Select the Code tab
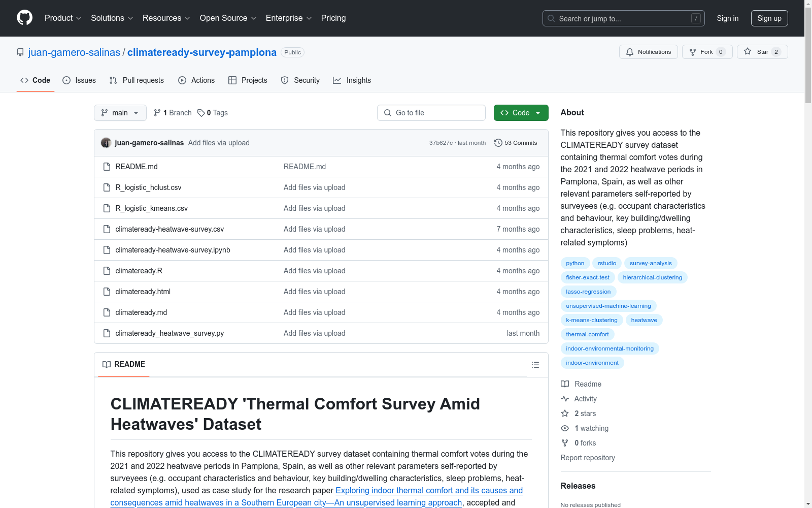This screenshot has height=508, width=812. click(x=35, y=80)
